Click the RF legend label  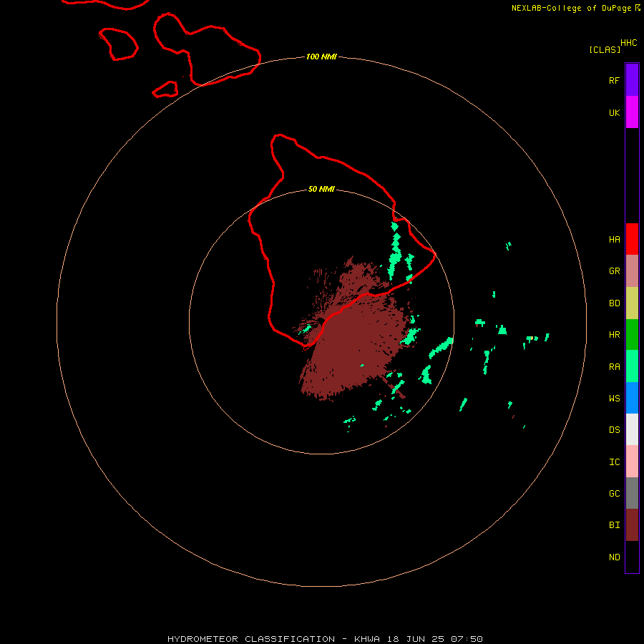(x=614, y=80)
